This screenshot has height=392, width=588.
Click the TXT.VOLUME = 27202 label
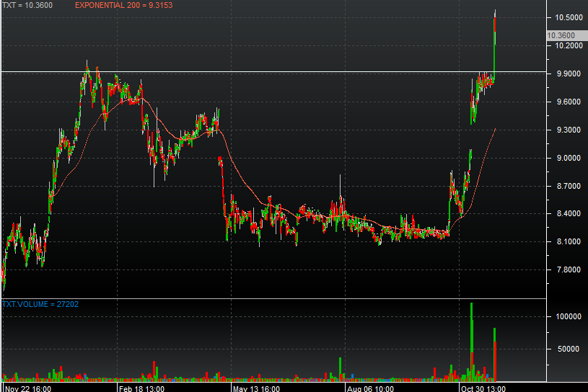41,304
